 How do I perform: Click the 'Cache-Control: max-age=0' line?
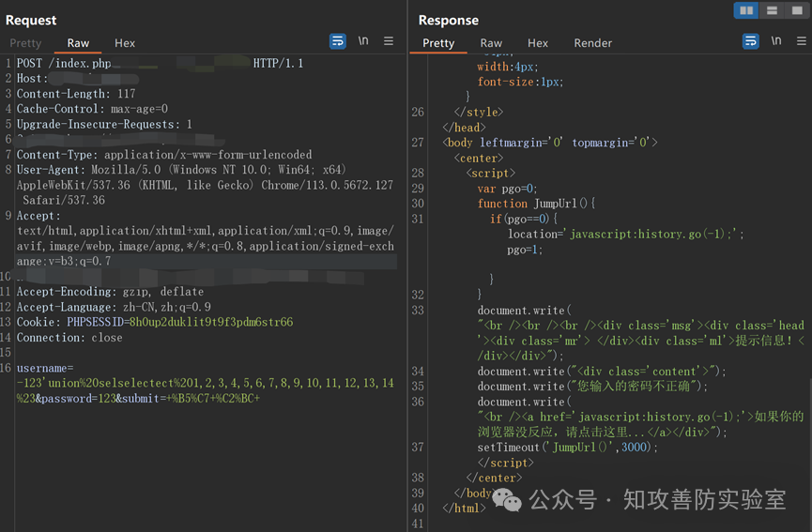click(x=92, y=109)
